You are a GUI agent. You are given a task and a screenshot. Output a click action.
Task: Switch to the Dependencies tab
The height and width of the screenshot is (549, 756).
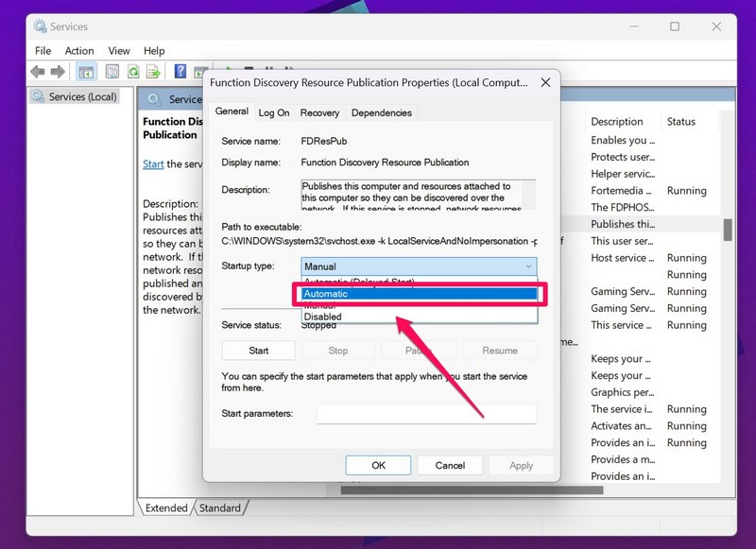(382, 112)
